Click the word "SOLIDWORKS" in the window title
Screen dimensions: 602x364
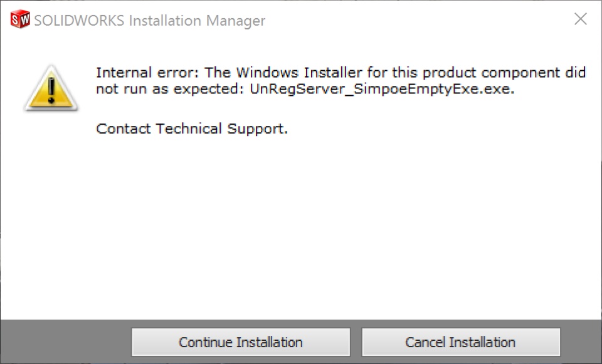pos(79,21)
